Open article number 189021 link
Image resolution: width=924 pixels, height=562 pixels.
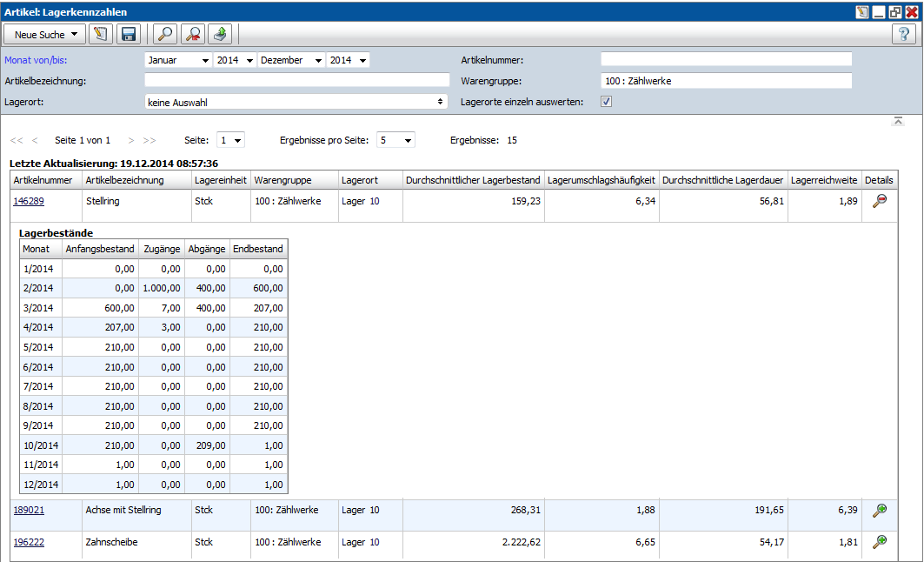(x=29, y=511)
